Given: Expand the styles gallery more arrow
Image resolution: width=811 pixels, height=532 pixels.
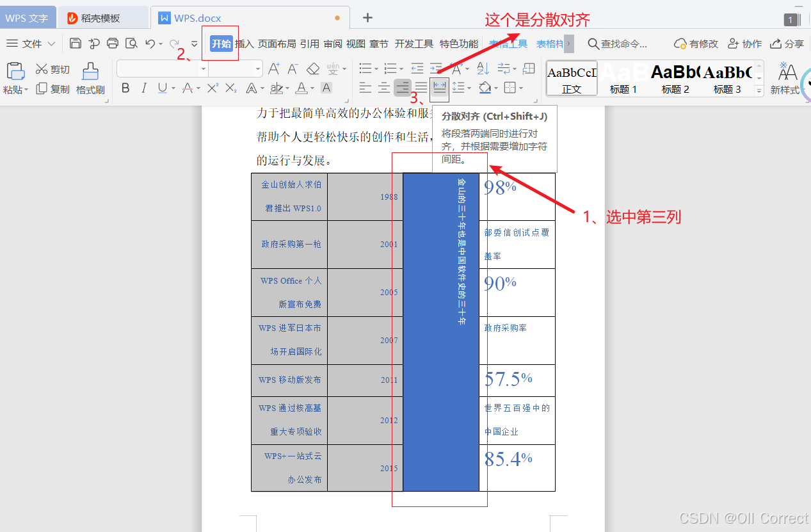Looking at the screenshot, I should point(759,92).
